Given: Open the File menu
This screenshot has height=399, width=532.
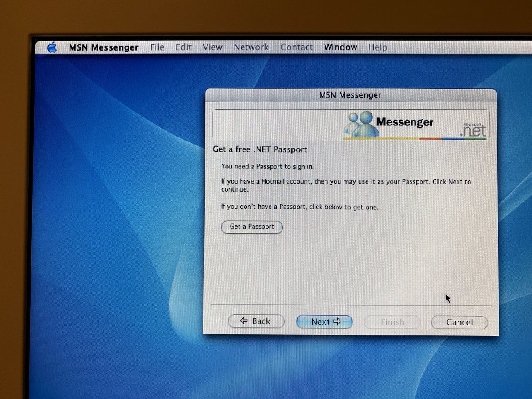Looking at the screenshot, I should click(157, 47).
